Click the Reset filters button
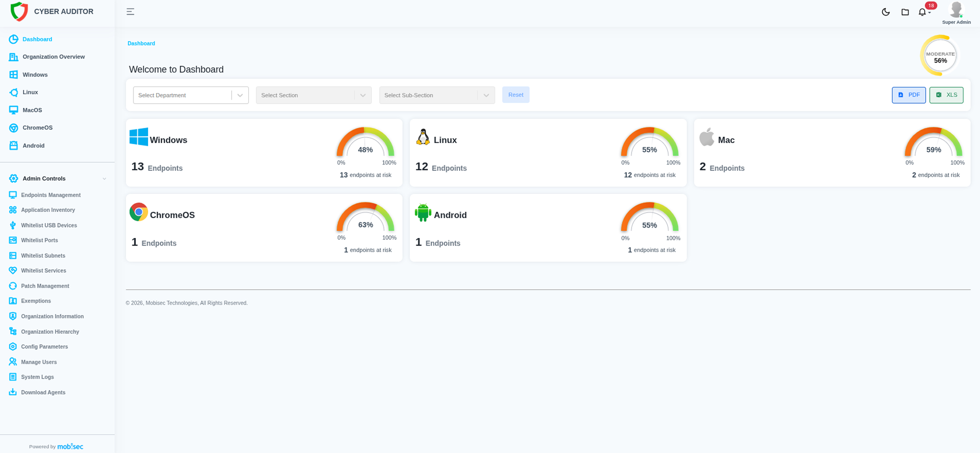This screenshot has width=980, height=453. click(516, 95)
